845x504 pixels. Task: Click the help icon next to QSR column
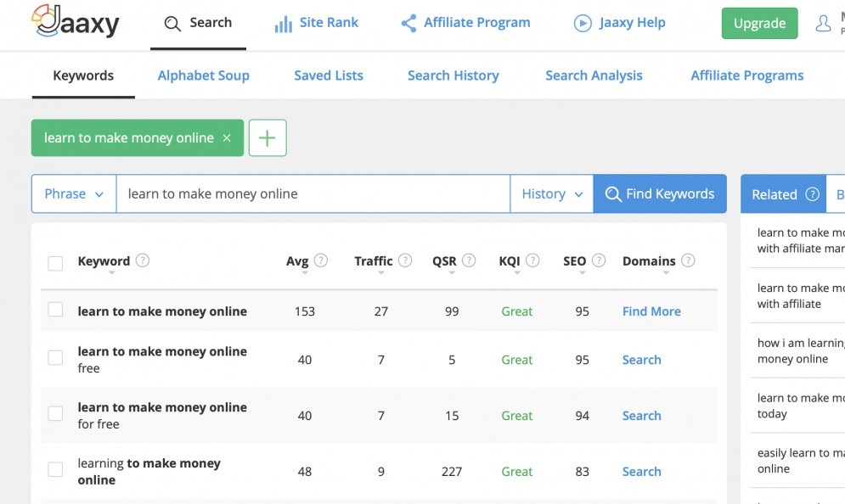pyautogui.click(x=469, y=260)
